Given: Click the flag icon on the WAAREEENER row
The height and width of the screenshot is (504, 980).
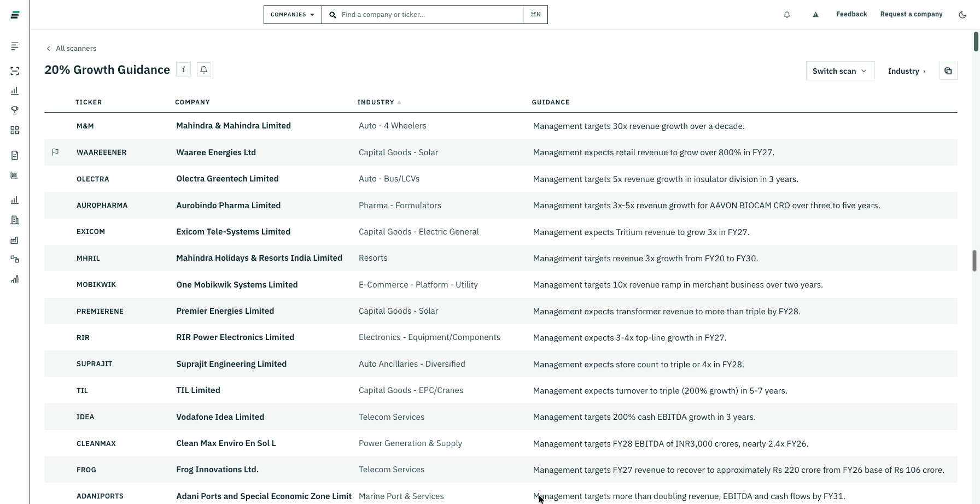Looking at the screenshot, I should 55,153.
